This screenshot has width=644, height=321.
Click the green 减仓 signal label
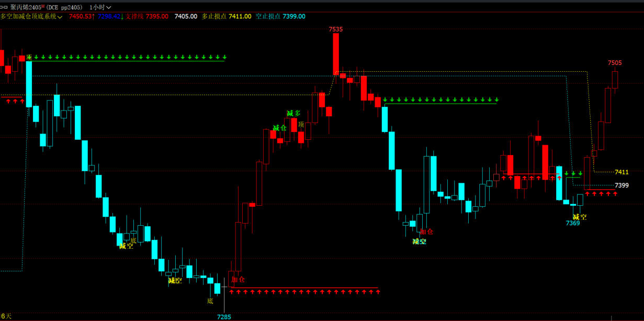tap(280, 128)
